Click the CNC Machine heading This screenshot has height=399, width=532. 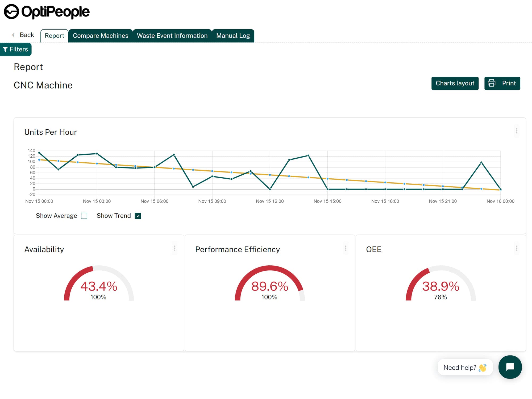click(43, 85)
